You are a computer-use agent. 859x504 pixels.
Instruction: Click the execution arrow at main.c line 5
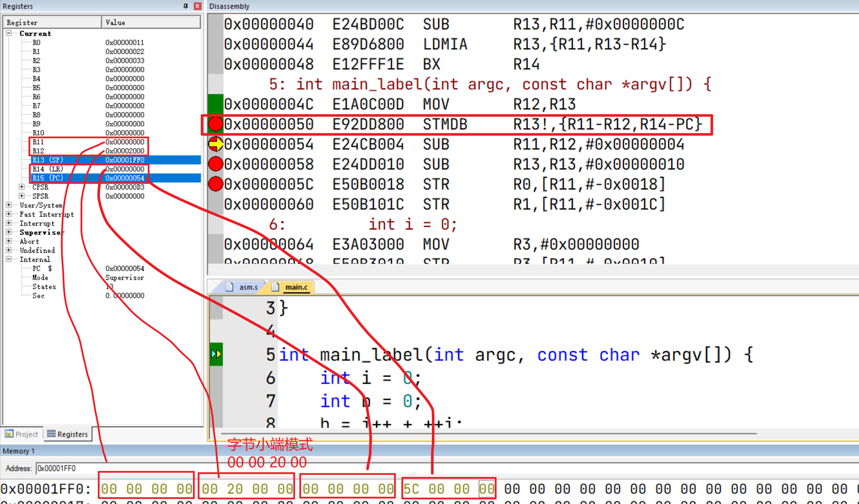coord(216,354)
